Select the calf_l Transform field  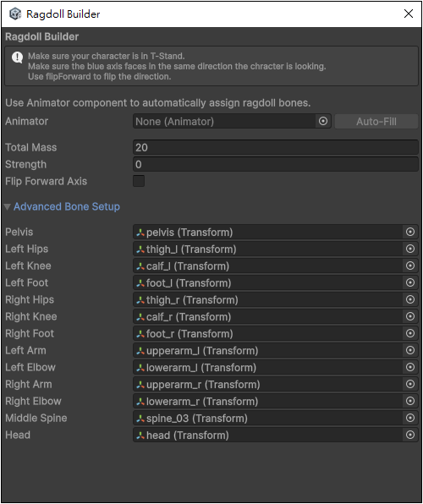coord(267,266)
